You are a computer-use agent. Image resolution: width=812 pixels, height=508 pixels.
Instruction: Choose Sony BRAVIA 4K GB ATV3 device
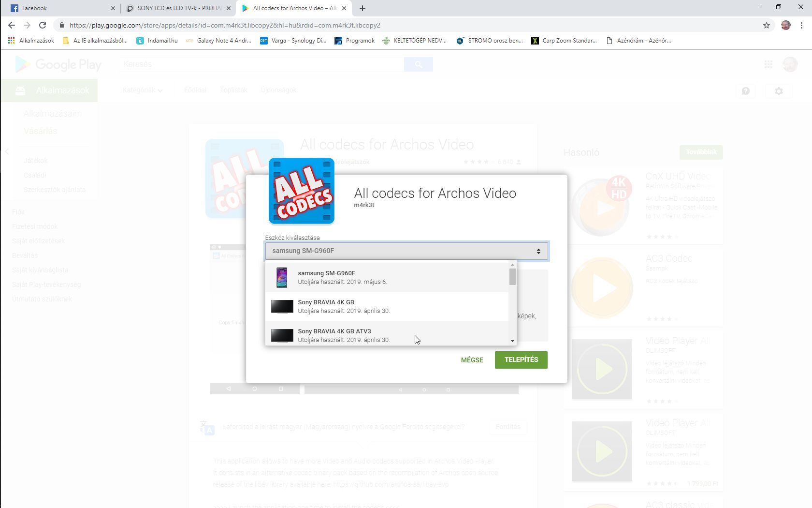pos(387,334)
